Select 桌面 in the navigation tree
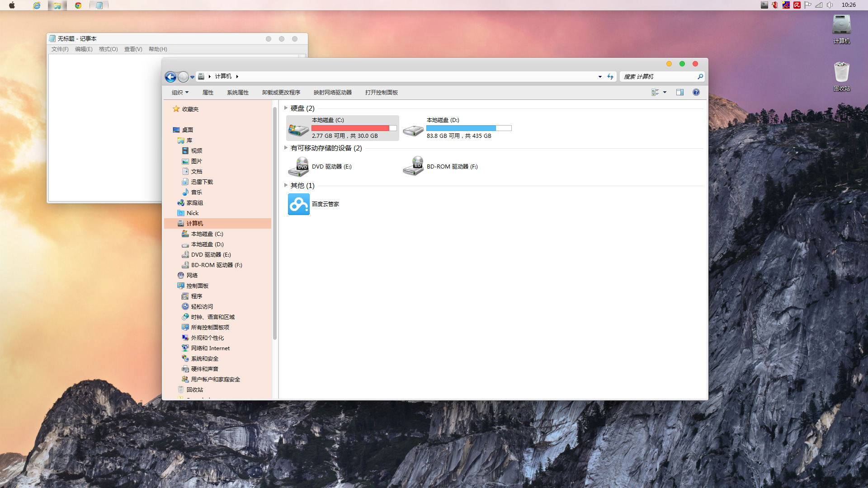 click(183, 130)
